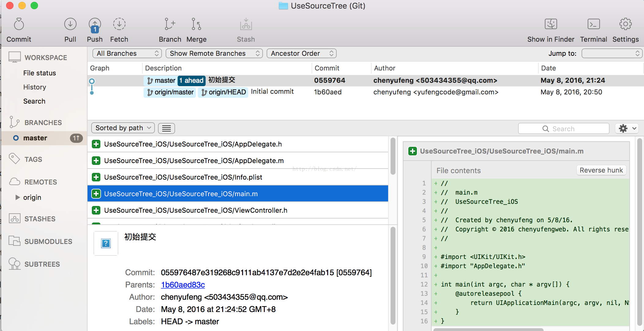Expand the origin remote in the sidebar

coord(18,197)
